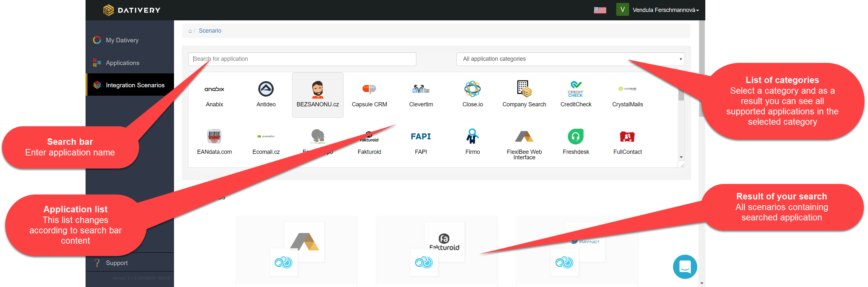Select the EANdata.com application
The image size is (868, 287).
point(215,143)
